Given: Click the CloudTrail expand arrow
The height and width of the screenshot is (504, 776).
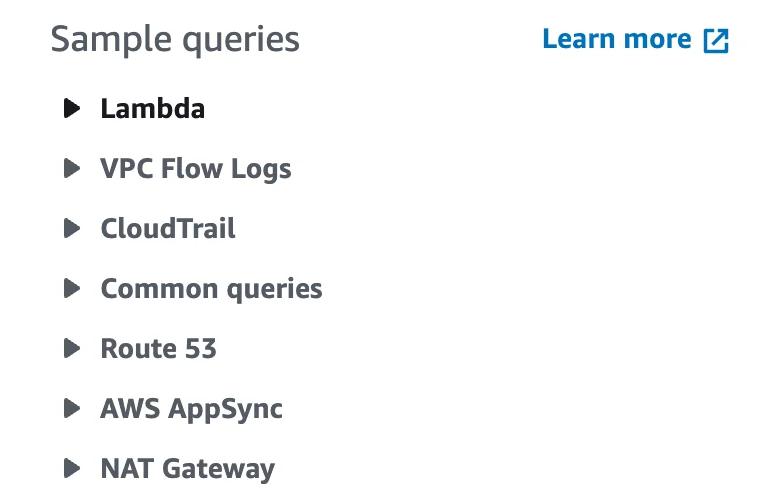Looking at the screenshot, I should (x=71, y=228).
